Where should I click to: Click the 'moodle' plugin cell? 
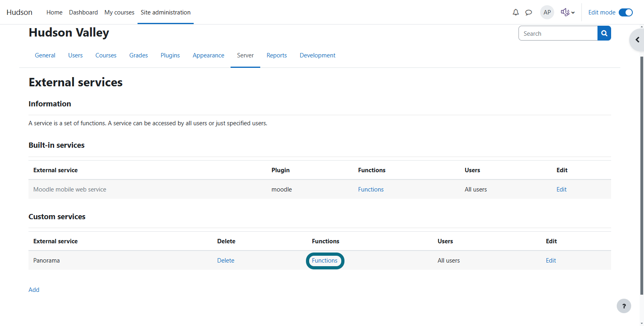281,189
